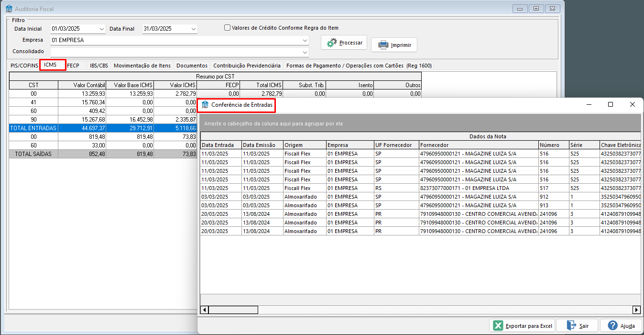Click the Excel icon on Exportar para Excel
644x335 pixels.
point(498,326)
